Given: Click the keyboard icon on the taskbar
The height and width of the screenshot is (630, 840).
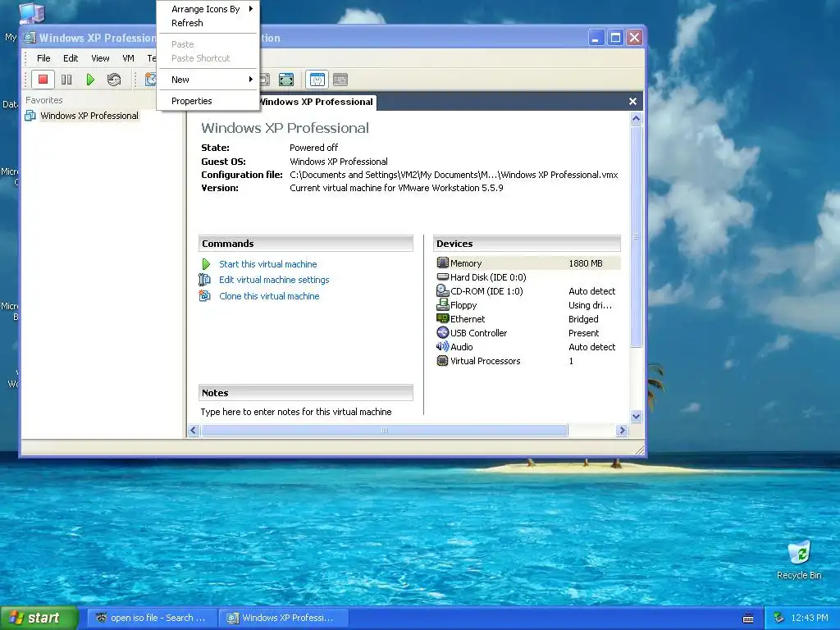Looking at the screenshot, I should [748, 619].
